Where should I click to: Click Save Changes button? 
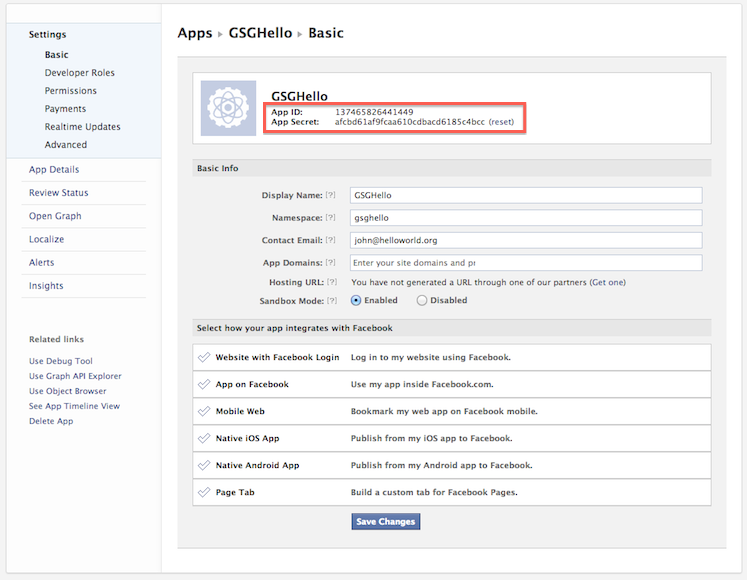[x=385, y=521]
